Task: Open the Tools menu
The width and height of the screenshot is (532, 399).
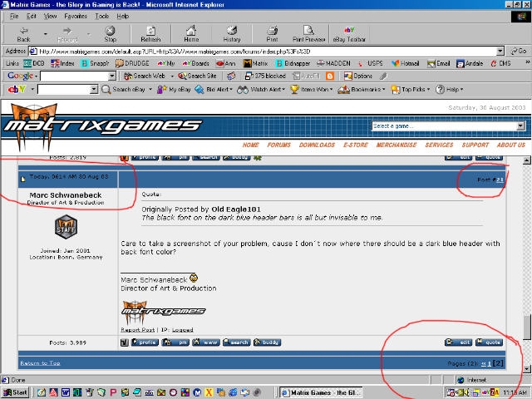Action: [101, 17]
